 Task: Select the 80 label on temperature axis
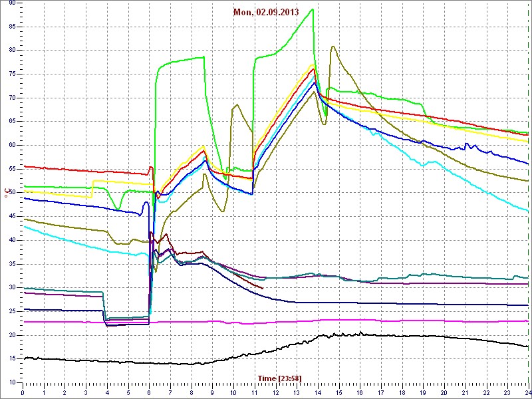tap(11, 51)
